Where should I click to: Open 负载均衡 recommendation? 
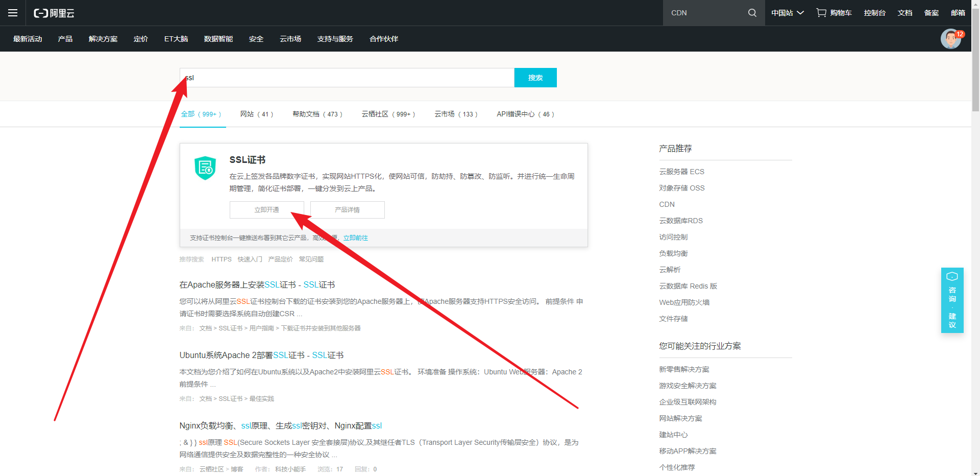pyautogui.click(x=673, y=253)
